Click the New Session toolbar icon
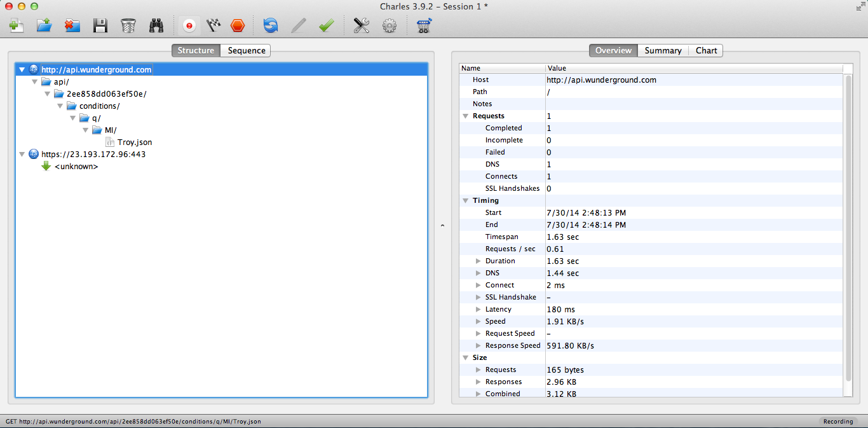Image resolution: width=868 pixels, height=428 pixels. click(16, 25)
